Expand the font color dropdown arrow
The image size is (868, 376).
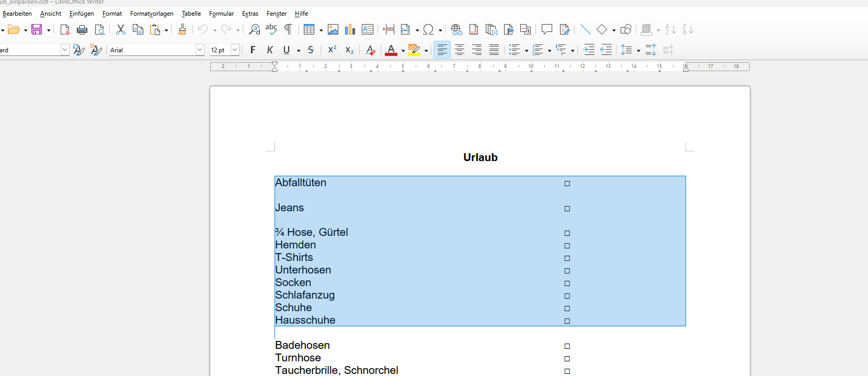click(403, 51)
